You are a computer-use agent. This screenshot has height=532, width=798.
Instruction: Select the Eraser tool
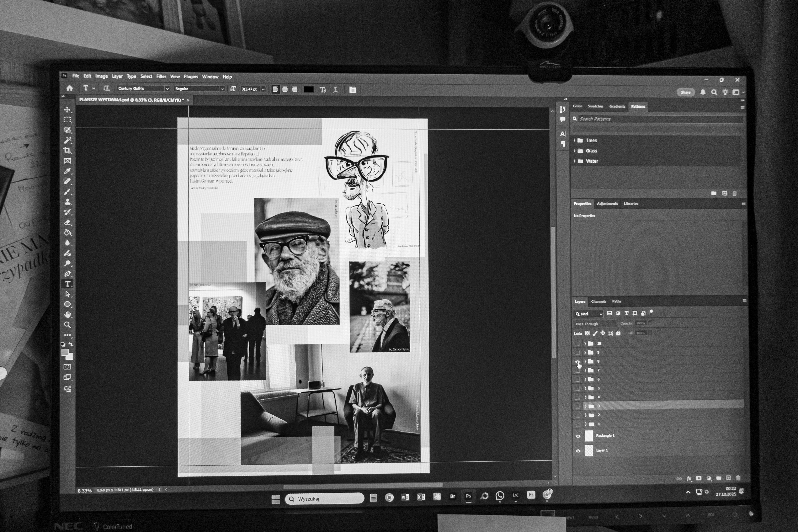[x=67, y=223]
